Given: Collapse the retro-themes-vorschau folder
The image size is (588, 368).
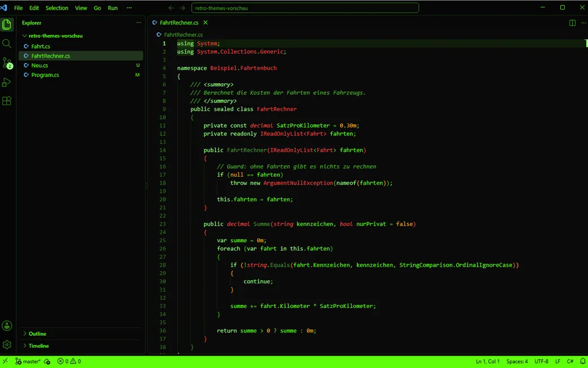Looking at the screenshot, I should coord(81,36).
